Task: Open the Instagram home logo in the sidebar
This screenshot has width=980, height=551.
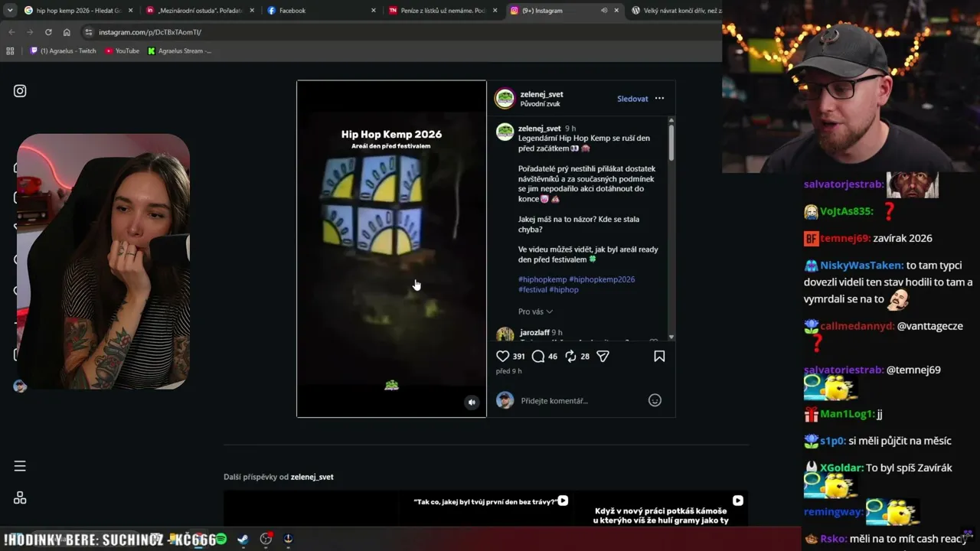Action: coord(20,91)
